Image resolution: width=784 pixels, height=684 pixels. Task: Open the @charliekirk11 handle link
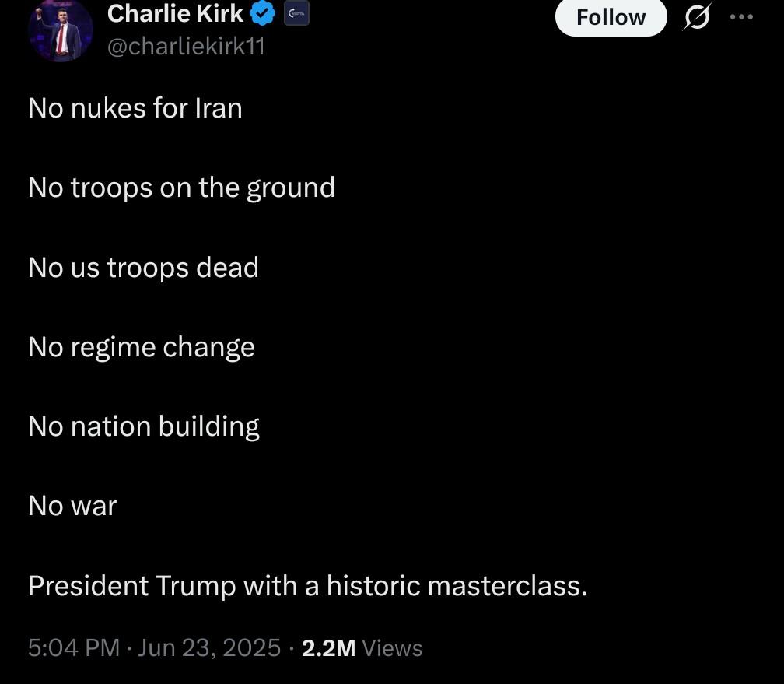[186, 47]
